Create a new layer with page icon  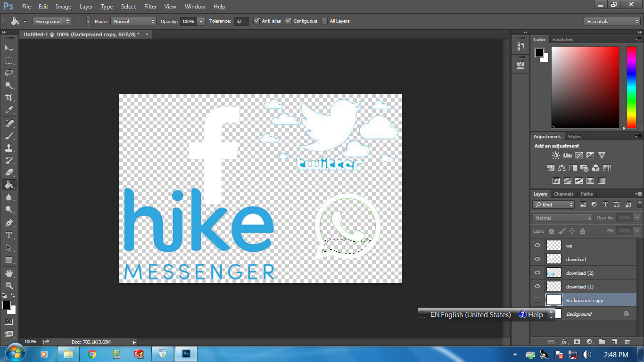click(614, 342)
